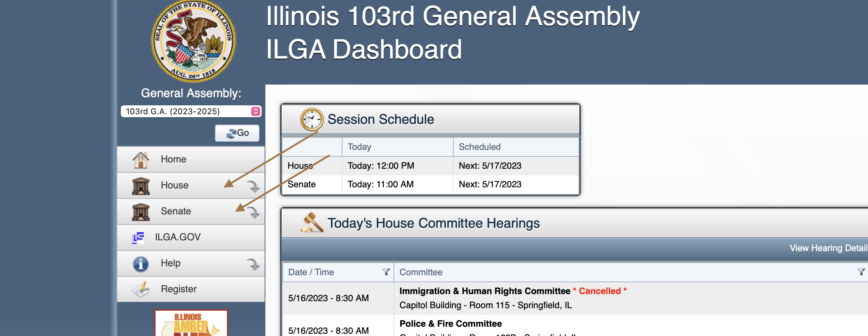Image resolution: width=868 pixels, height=336 pixels.
Task: Expand the Help submenu arrow
Action: [x=254, y=264]
